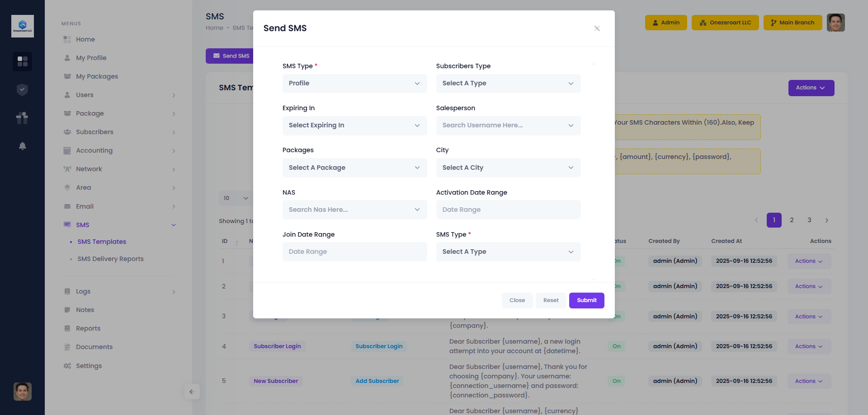This screenshot has height=415, width=868.
Task: Open the Select A Package dropdown
Action: tap(354, 168)
